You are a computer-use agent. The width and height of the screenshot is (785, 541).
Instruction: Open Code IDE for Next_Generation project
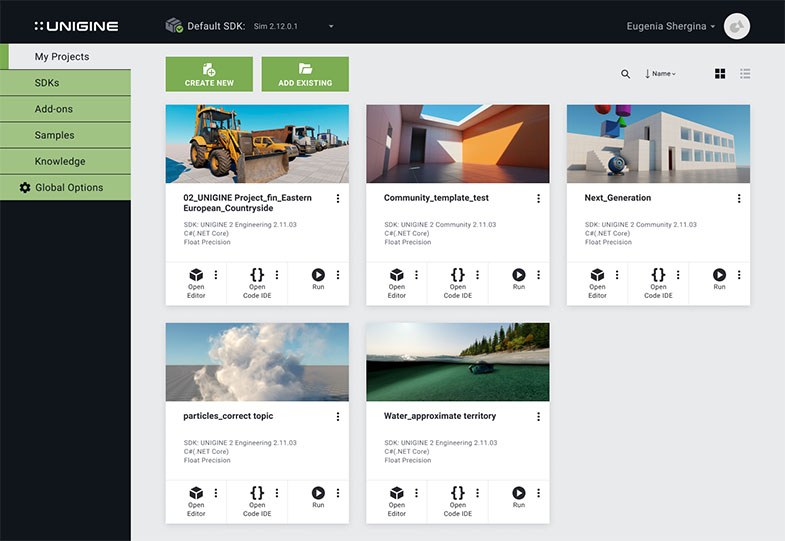point(658,280)
